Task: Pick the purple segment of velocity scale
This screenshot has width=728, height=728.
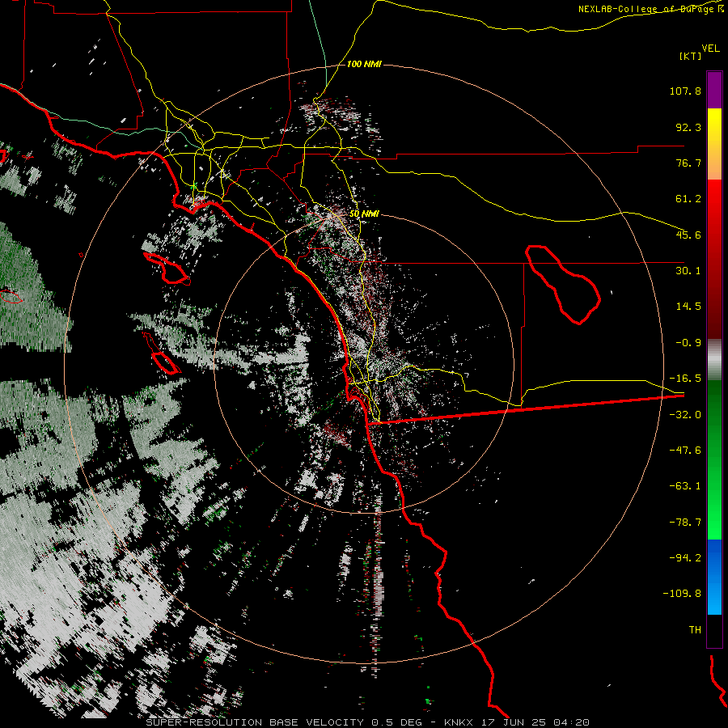Action: click(x=714, y=90)
